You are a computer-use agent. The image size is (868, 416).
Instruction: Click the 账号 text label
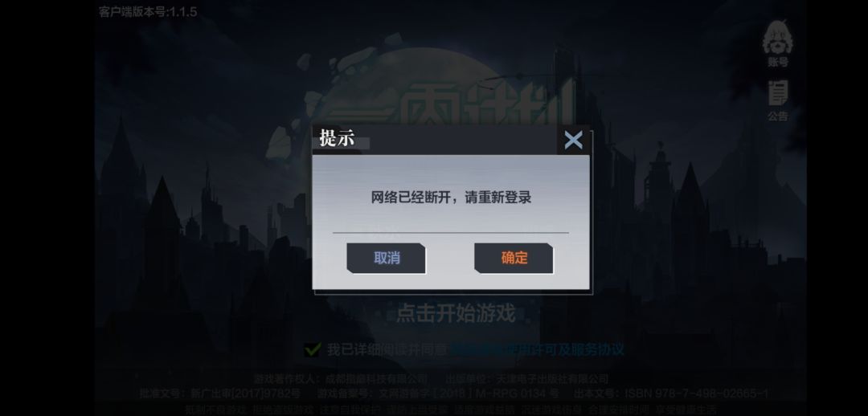pos(778,62)
